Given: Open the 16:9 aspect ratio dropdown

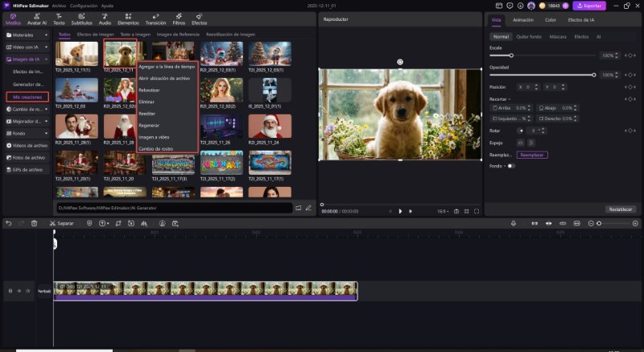Looking at the screenshot, I should coord(443,211).
